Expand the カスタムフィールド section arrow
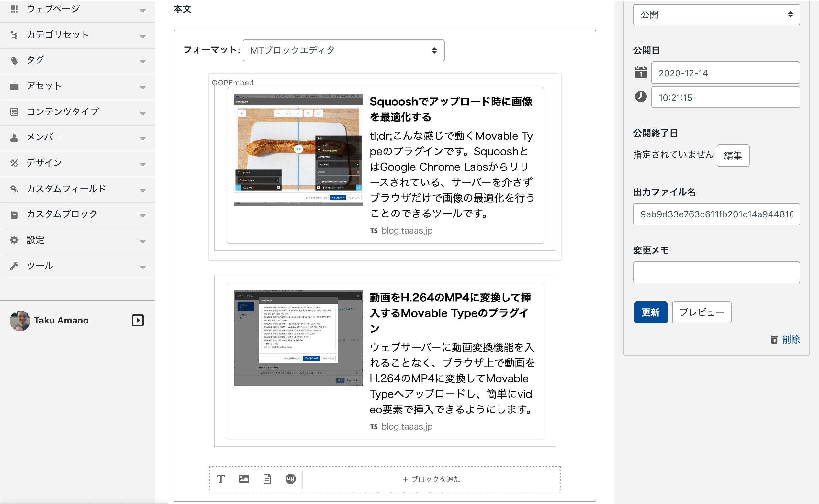Screen dimensions: 819x504 143,190
